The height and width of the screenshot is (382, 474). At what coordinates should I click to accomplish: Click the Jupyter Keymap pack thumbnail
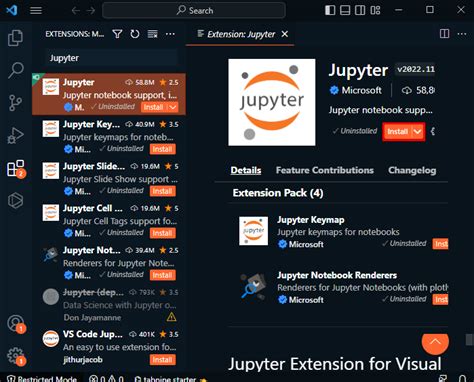(x=253, y=231)
